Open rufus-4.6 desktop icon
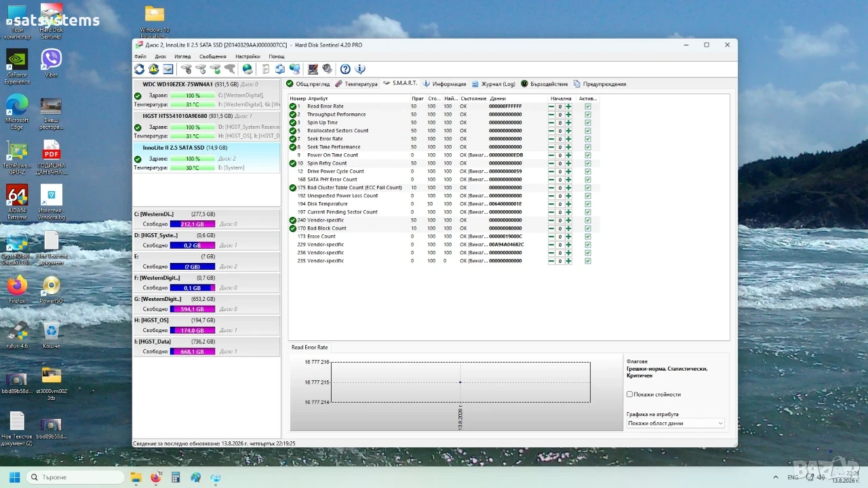This screenshot has width=868, height=488. click(17, 335)
